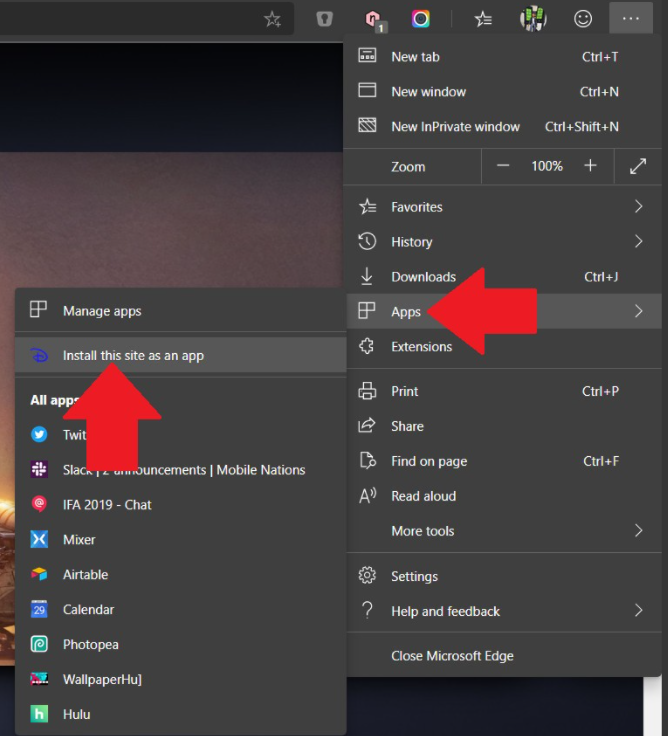668x736 pixels.
Task: Select New tab menu entry text
Action: click(415, 57)
